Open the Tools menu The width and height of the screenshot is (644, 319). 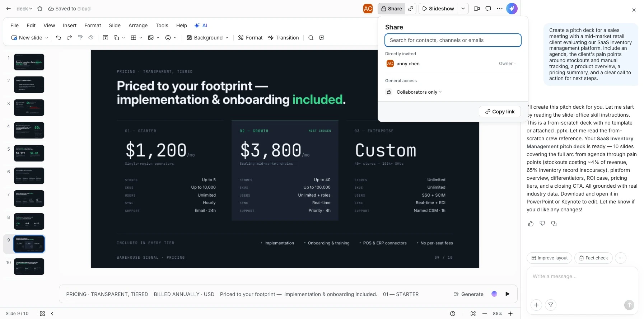point(162,25)
